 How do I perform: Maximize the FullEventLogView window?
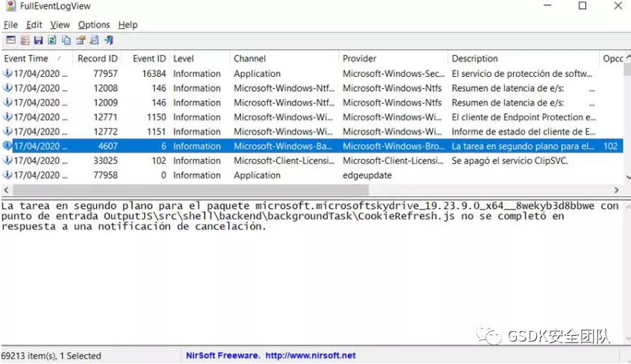tap(582, 6)
